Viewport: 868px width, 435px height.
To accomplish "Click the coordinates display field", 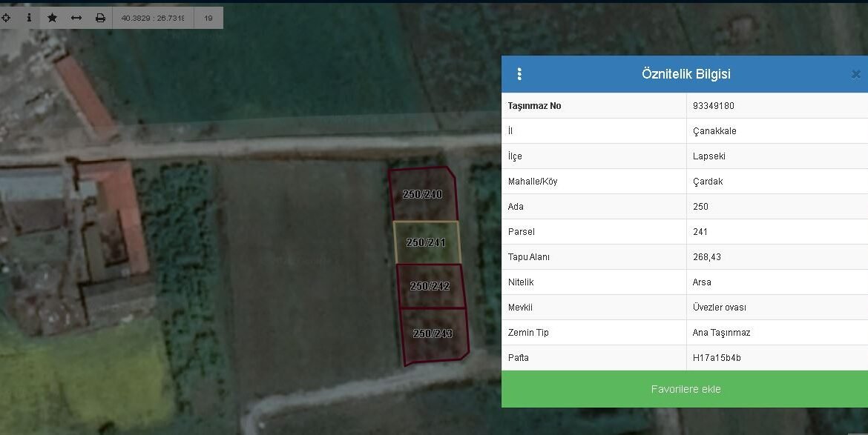I will click(153, 17).
